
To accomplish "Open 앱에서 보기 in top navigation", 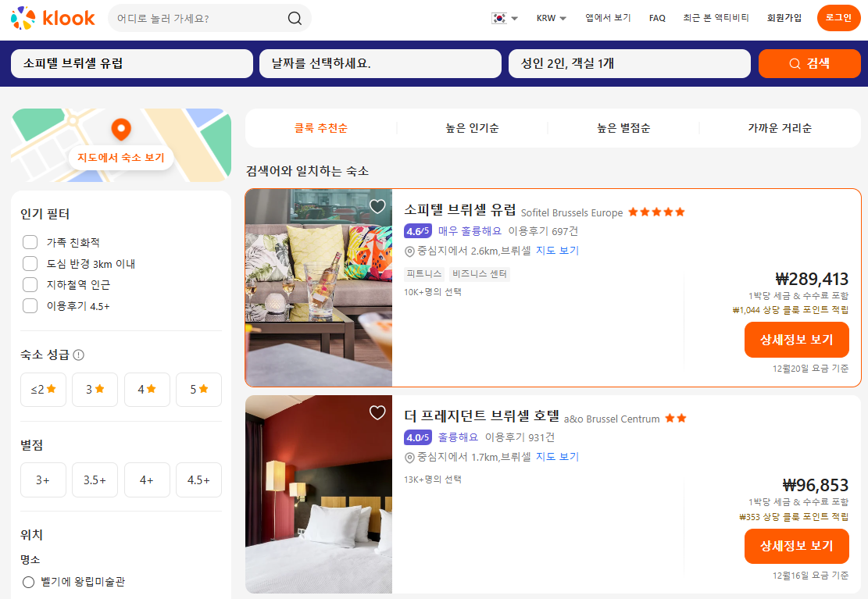I will tap(608, 18).
